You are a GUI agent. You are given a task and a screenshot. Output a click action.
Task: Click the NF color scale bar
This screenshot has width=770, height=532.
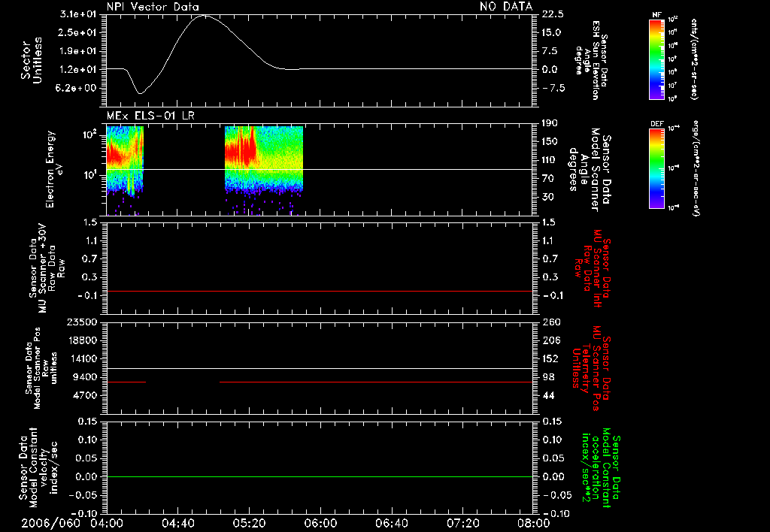point(656,59)
